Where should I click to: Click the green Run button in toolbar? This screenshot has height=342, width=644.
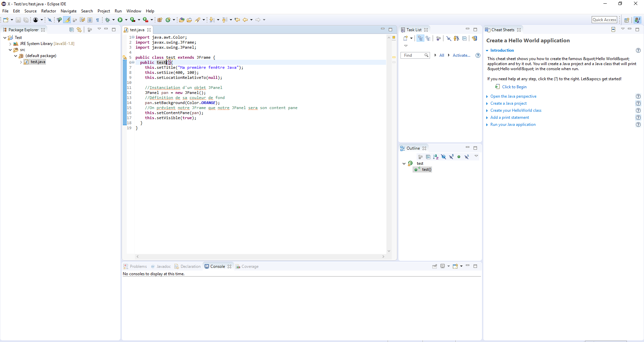(x=120, y=20)
